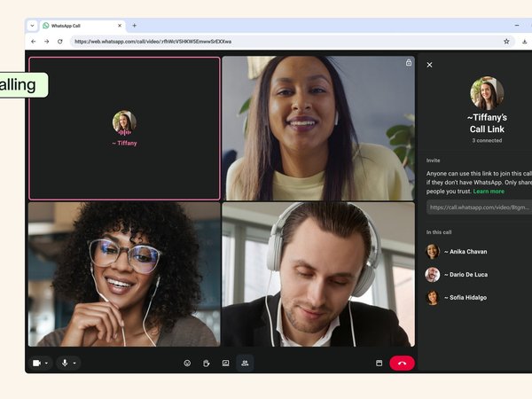The width and height of the screenshot is (532, 399).
Task: Select the video tile of woman with glasses
Action: [124, 275]
